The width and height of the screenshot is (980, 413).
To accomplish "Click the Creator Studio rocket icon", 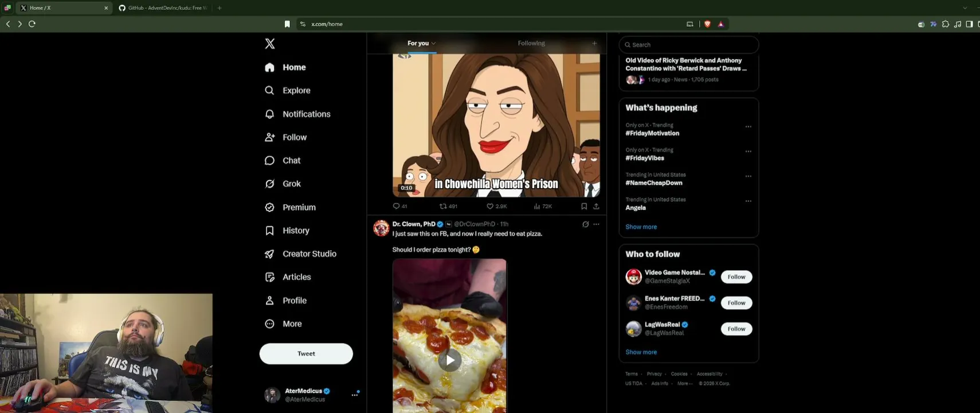I will tap(269, 254).
